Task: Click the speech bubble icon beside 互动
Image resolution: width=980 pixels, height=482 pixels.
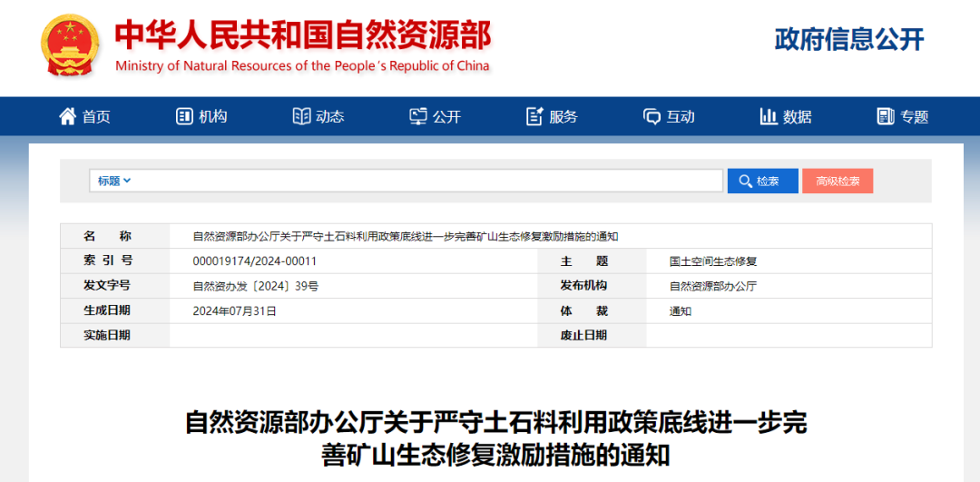Action: (652, 116)
